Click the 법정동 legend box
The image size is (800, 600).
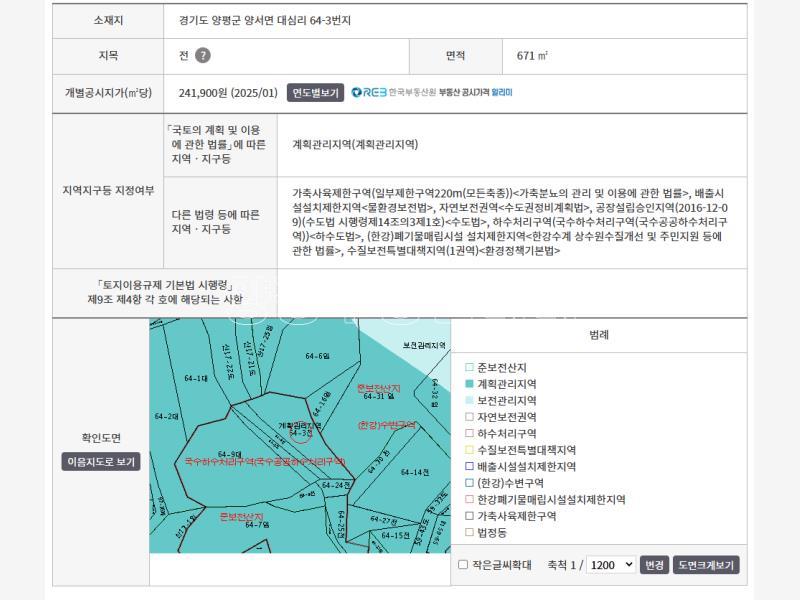click(x=469, y=533)
